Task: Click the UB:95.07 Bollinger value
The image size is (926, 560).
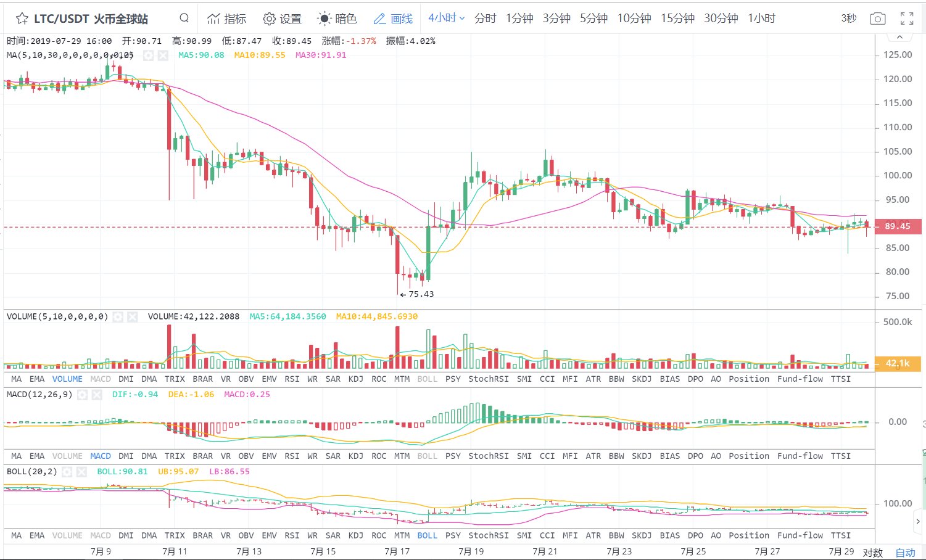Action: [178, 472]
